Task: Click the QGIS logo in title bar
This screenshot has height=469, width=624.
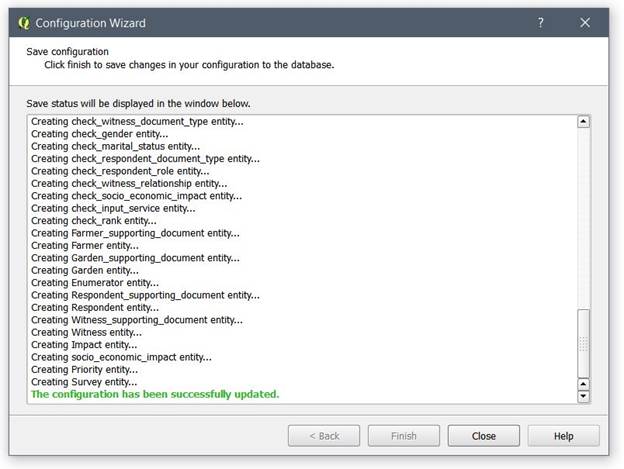Action: click(24, 23)
